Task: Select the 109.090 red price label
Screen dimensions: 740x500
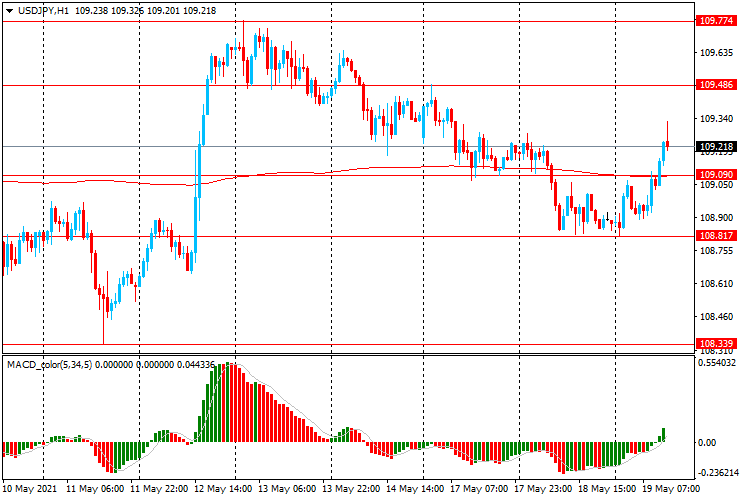Action: point(716,175)
